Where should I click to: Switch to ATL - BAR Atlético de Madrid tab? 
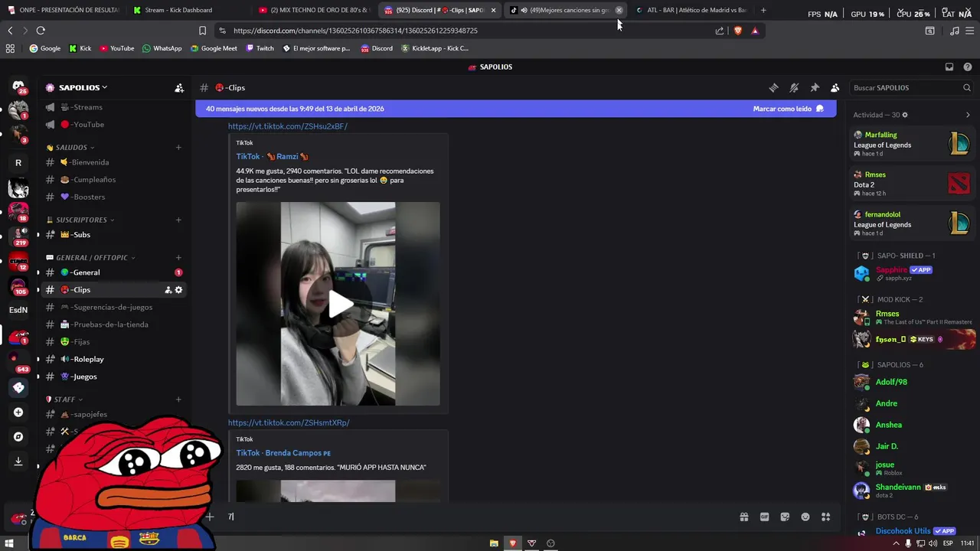(x=691, y=10)
